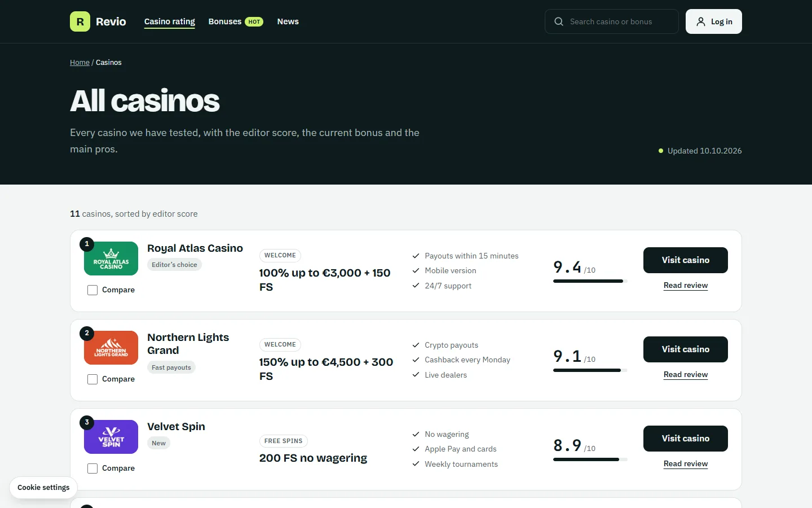The image size is (812, 508).
Task: Tick Compare for Royal Atlas Casino
Action: (92, 290)
